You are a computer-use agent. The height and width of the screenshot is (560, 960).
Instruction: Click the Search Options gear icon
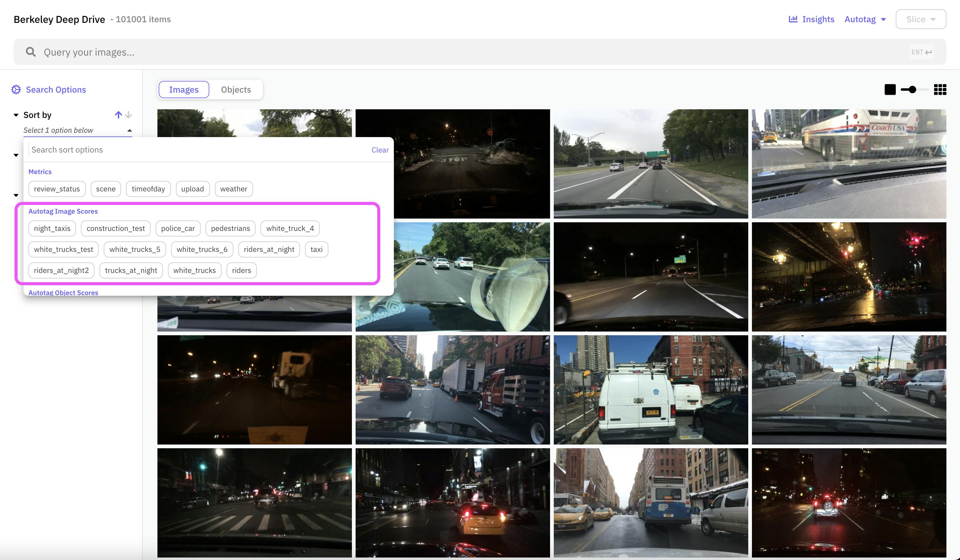16,90
